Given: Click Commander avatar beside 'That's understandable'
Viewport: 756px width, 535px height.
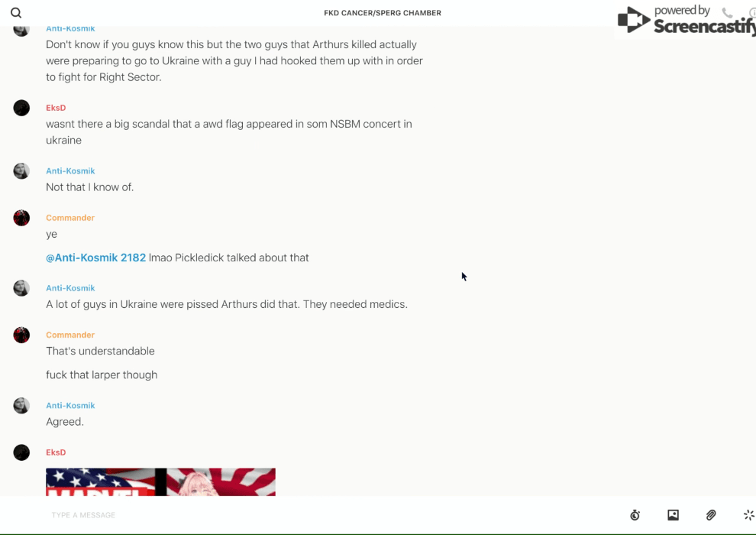Looking at the screenshot, I should tap(21, 335).
